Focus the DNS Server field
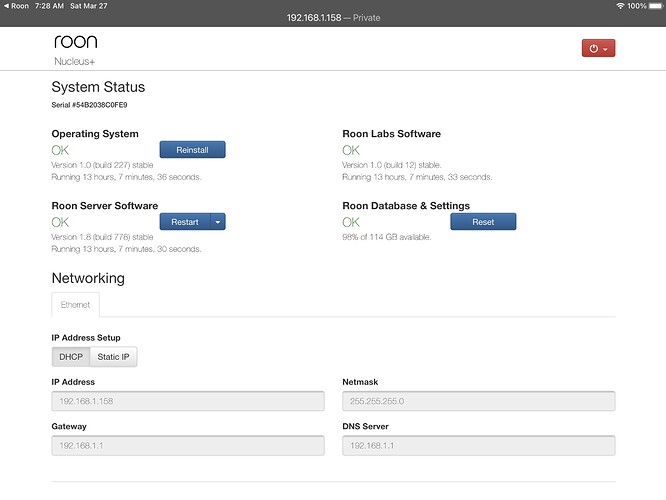This screenshot has width=666, height=500. coord(479,446)
